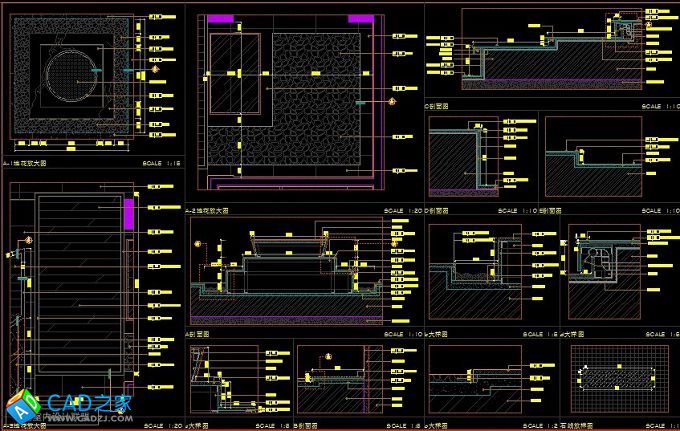Viewport: 680px width, 431px height.
Task: Click the magenta block in the A-3 drawing
Action: (x=128, y=214)
